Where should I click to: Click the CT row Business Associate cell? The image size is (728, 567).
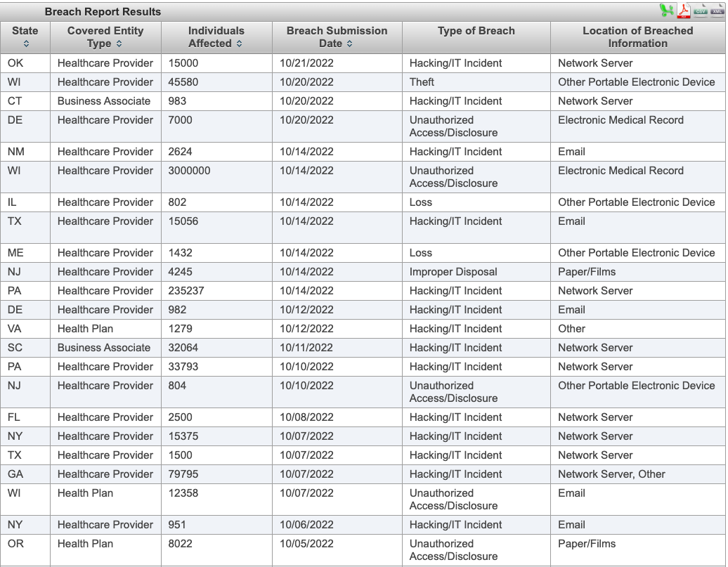pyautogui.click(x=105, y=101)
